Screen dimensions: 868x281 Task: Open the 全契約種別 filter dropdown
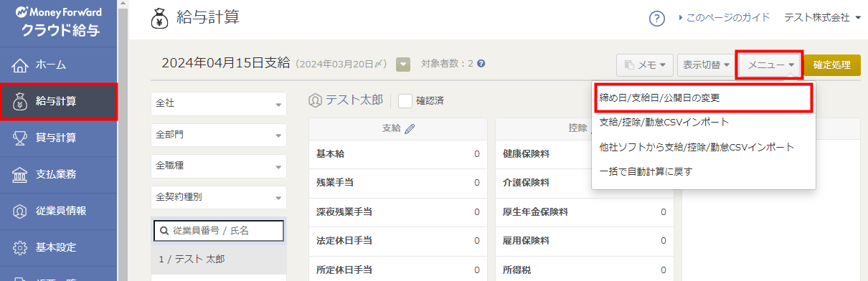pyautogui.click(x=219, y=196)
